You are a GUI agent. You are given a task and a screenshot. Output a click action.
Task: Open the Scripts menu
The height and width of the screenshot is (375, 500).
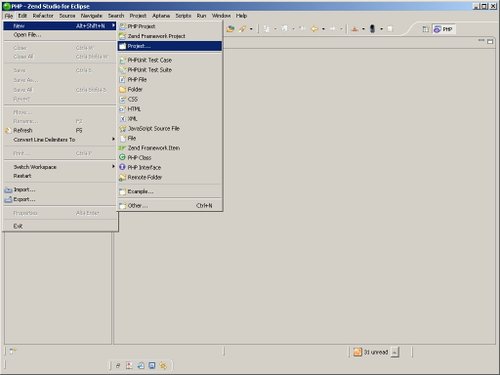pos(183,16)
